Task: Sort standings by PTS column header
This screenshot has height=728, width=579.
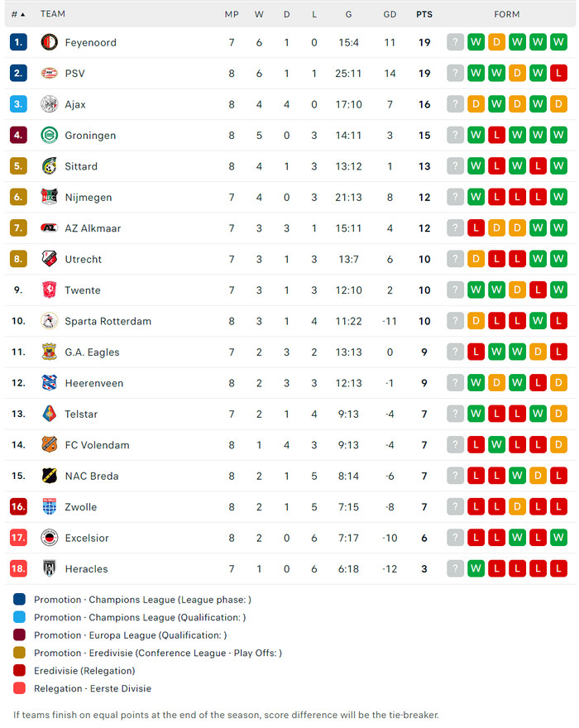Action: coord(424,14)
